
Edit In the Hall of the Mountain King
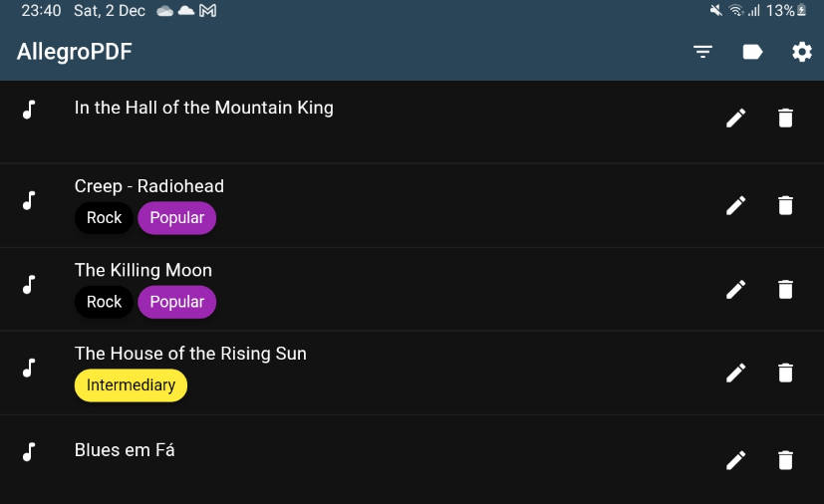pyautogui.click(x=735, y=118)
